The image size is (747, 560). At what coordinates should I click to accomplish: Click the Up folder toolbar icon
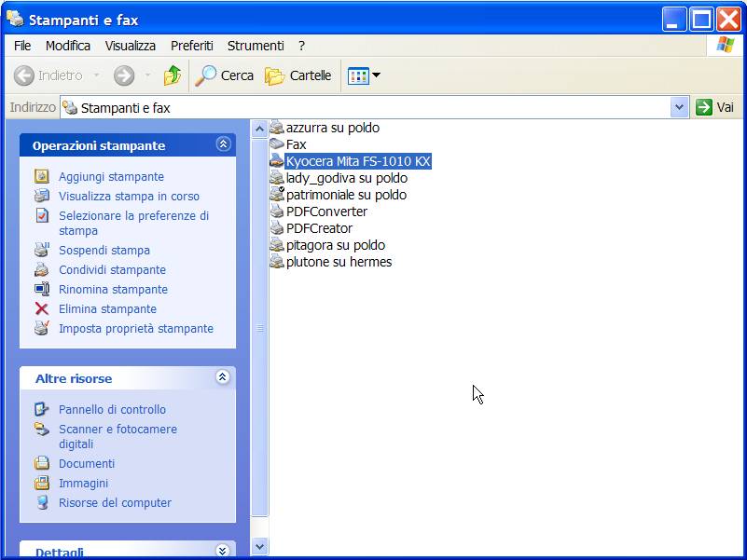172,75
